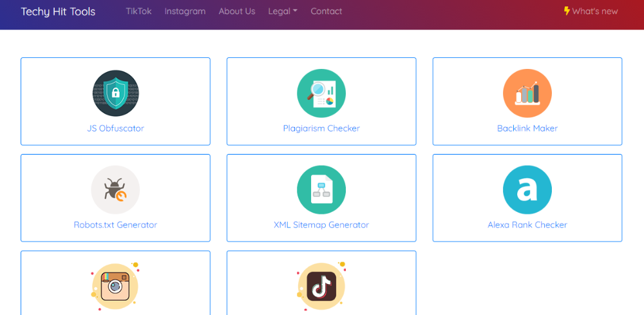Viewport: 644px width, 315px height.
Task: Click the Backlink Maker label
Action: [x=527, y=128]
